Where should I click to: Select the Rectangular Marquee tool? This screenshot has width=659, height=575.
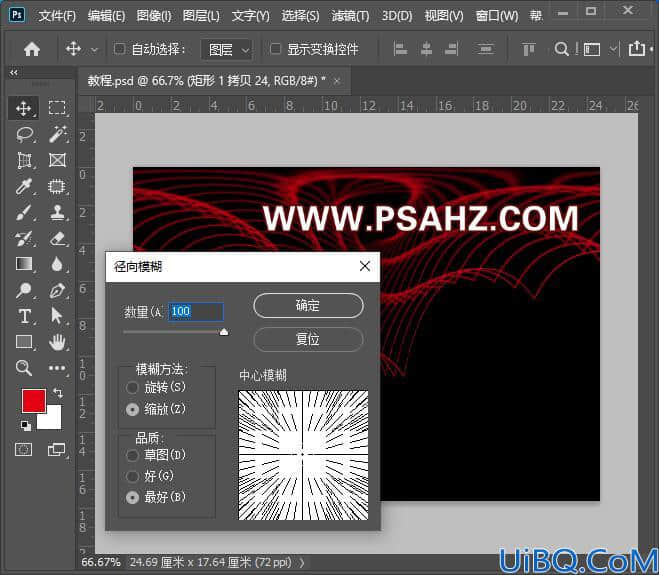click(x=57, y=108)
